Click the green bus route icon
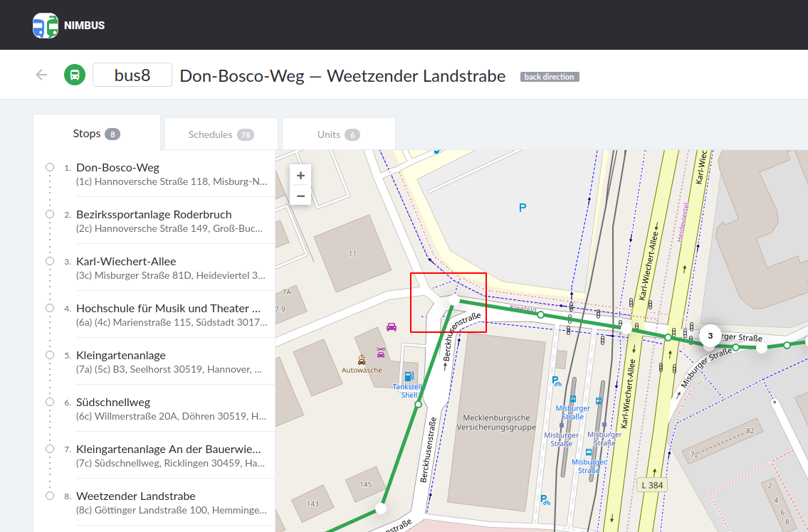The image size is (808, 532). (x=75, y=75)
